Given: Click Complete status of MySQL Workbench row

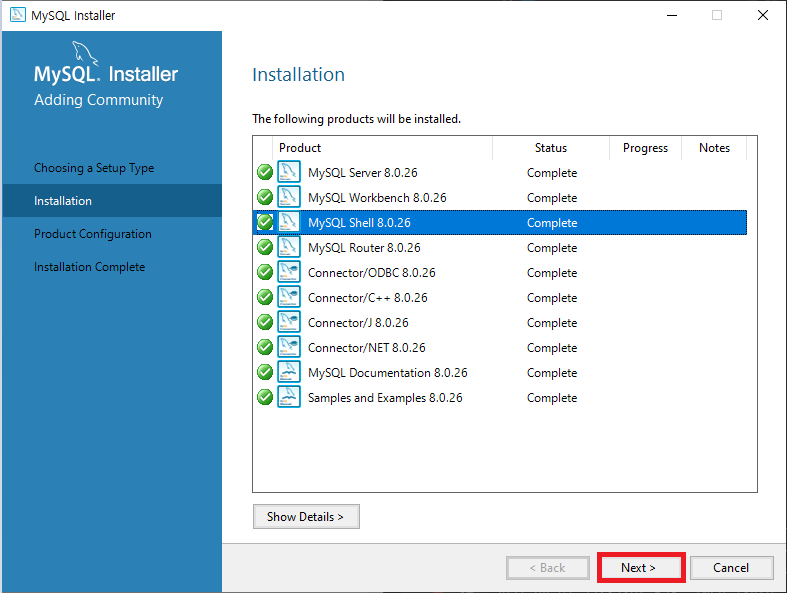Looking at the screenshot, I should point(552,198).
